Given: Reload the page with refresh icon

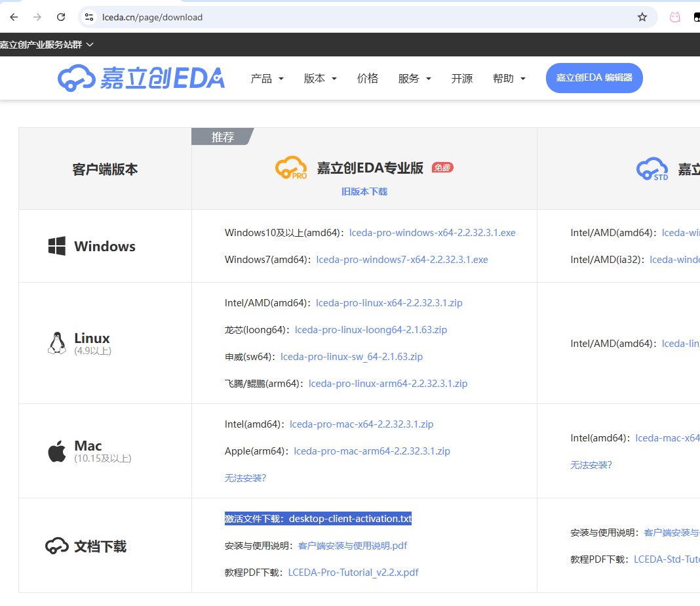Looking at the screenshot, I should [61, 17].
